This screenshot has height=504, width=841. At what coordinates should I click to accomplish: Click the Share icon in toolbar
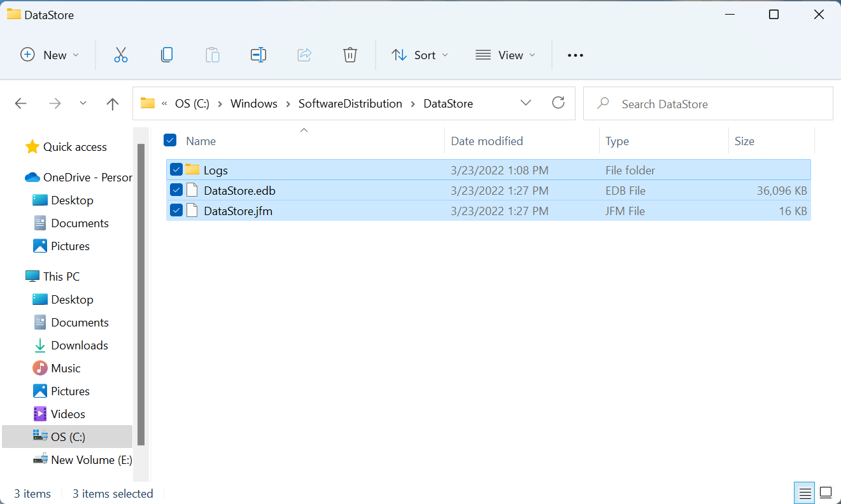pos(304,55)
